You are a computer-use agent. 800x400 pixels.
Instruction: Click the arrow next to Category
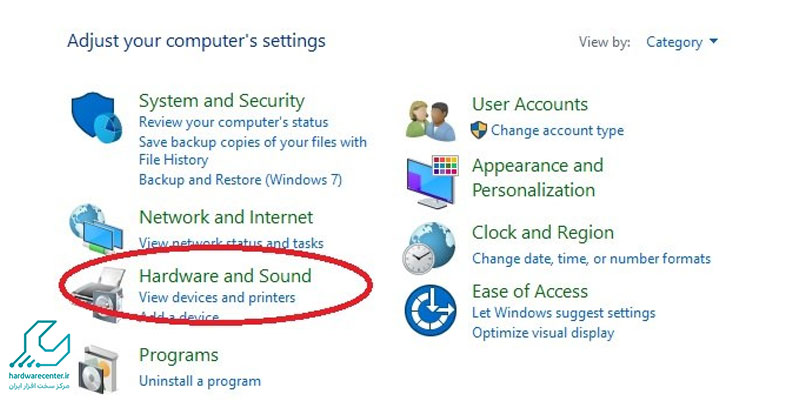(x=713, y=41)
